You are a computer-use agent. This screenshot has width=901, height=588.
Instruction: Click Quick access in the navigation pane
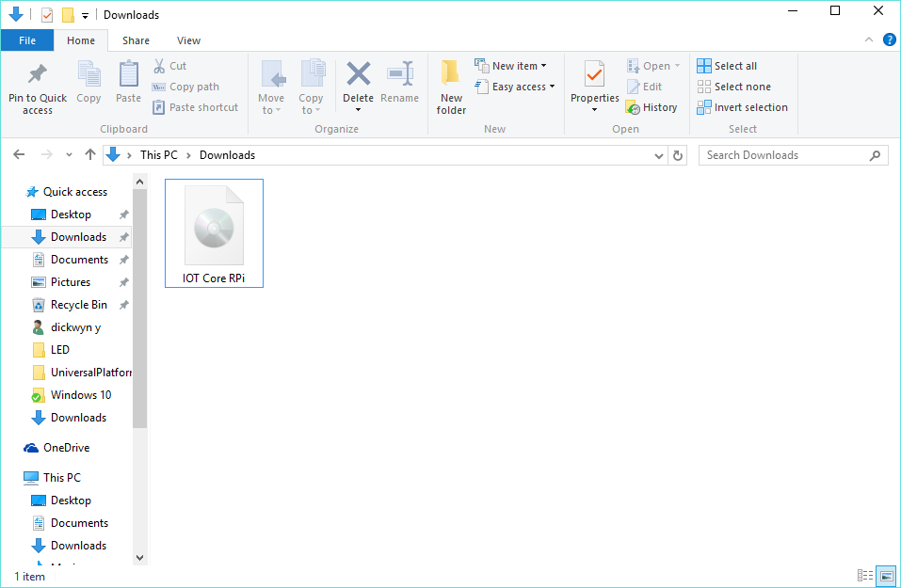pyautogui.click(x=75, y=192)
